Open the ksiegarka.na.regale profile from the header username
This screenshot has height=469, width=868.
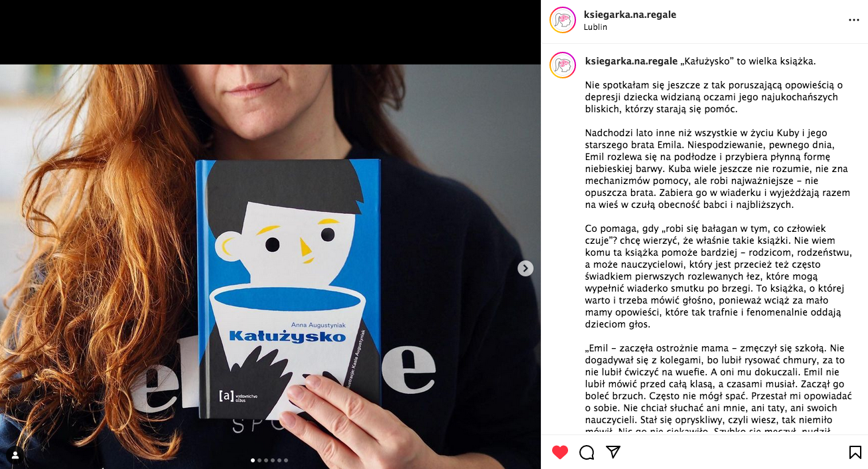coord(630,15)
